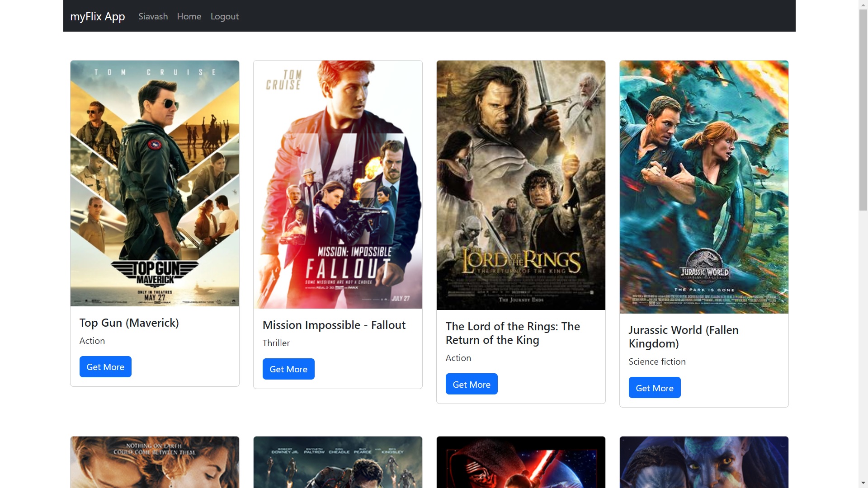The image size is (868, 488).
Task: Click Get More under Top Gun (Maverick)
Action: click(105, 366)
